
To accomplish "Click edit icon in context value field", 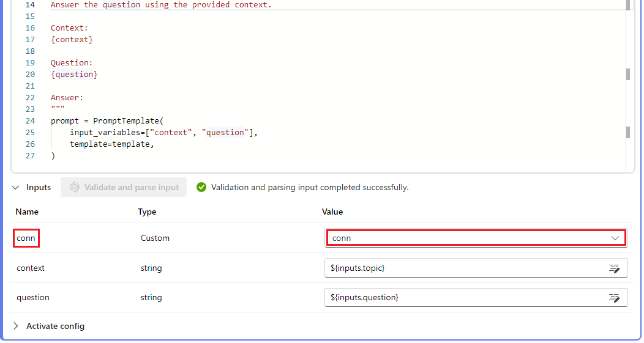I will tap(614, 268).
